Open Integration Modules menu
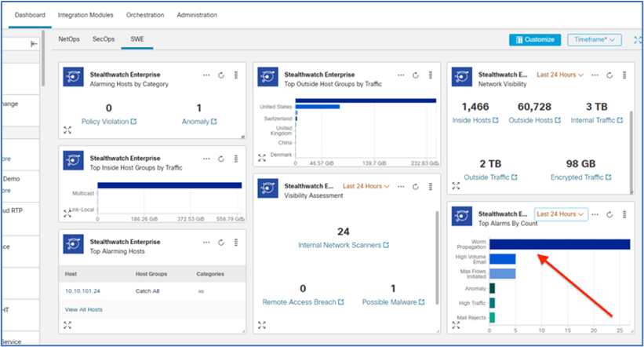This screenshot has width=644, height=347. click(86, 15)
